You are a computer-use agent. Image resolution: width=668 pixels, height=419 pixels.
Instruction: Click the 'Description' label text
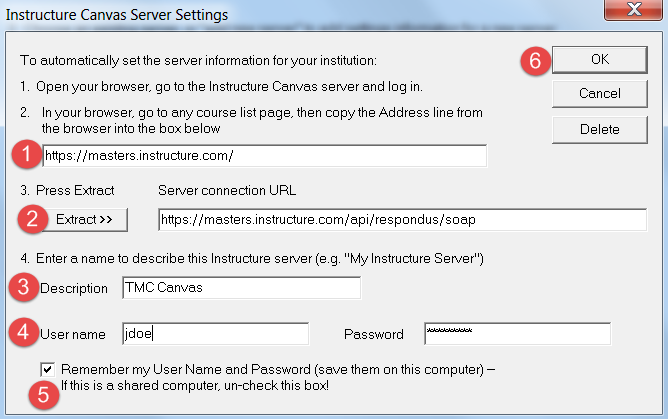coord(74,288)
